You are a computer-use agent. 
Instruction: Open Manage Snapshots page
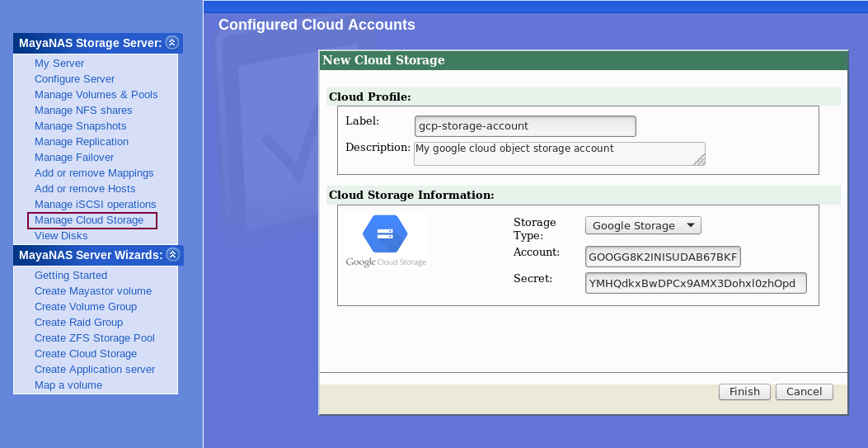coord(80,126)
